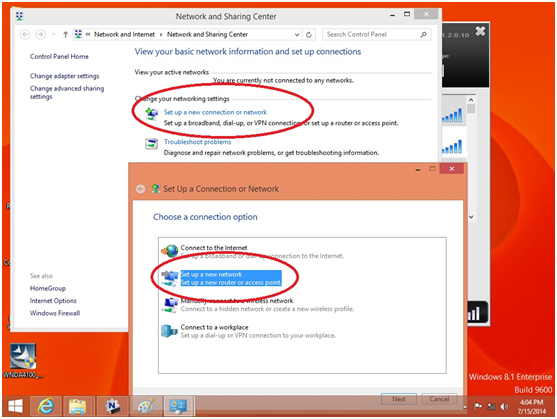Screen dimensions: 557x419
Task: Click the Forward arrow in Network and Sharing Center
Action: pos(40,34)
